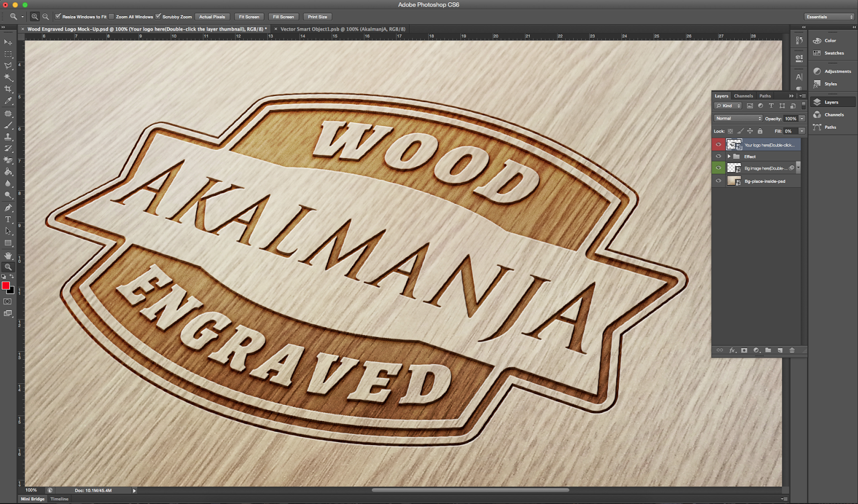The height and width of the screenshot is (504, 858).
Task: Click the Fit Screen button
Action: (x=249, y=17)
